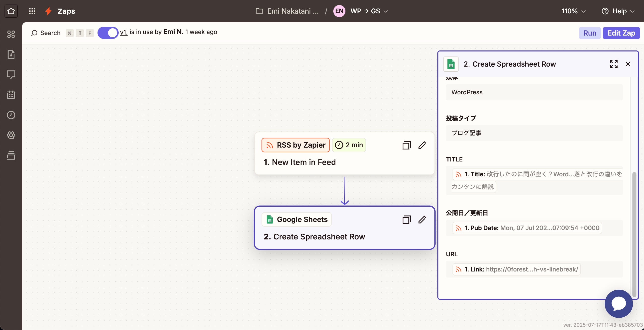The width and height of the screenshot is (644, 330).
Task: Click the side panel vertical scrollbar
Action: pos(634,234)
